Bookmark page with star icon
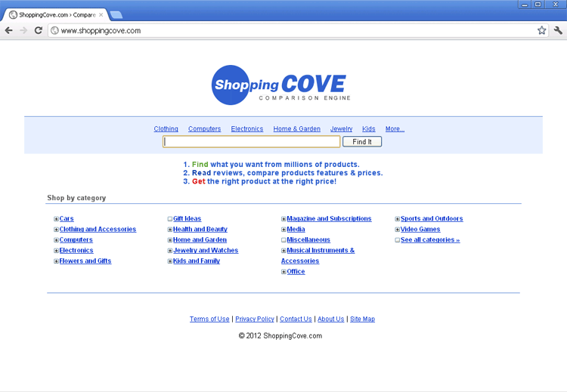The image size is (567, 392). coord(541,31)
